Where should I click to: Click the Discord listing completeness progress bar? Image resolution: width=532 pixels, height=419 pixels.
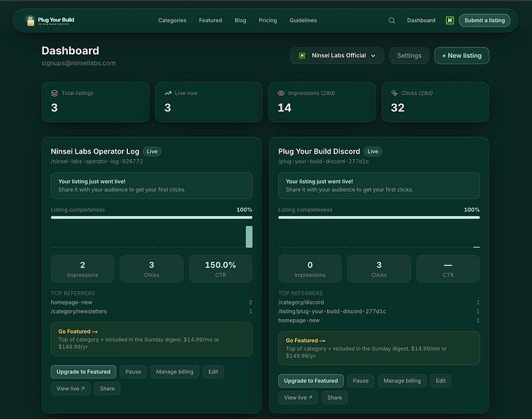[x=379, y=218]
